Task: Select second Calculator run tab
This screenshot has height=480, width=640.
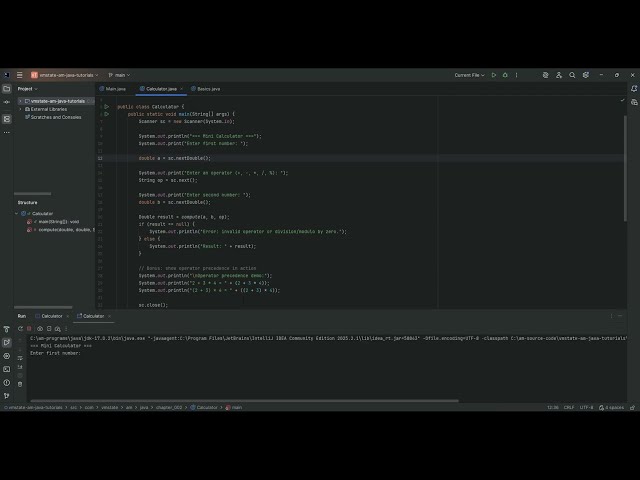Action: pyautogui.click(x=91, y=316)
